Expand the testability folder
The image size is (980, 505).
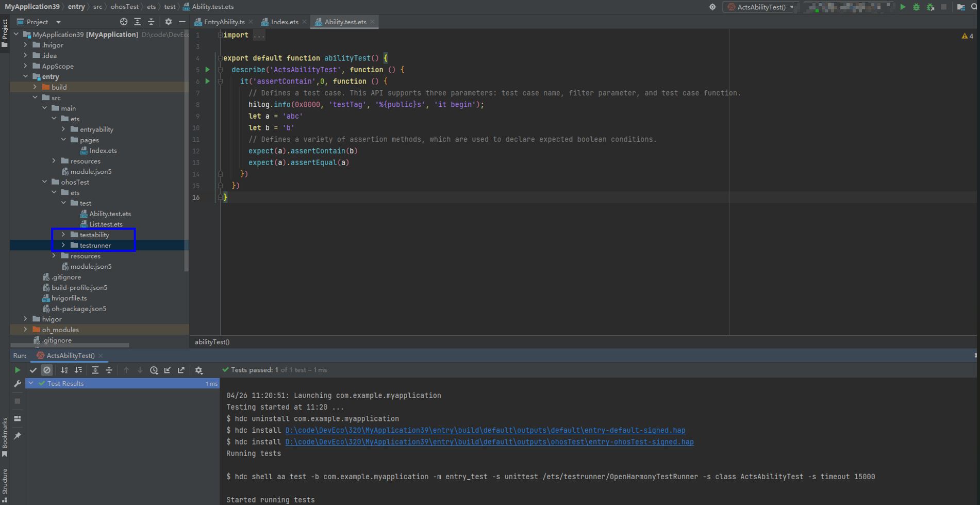pos(63,235)
